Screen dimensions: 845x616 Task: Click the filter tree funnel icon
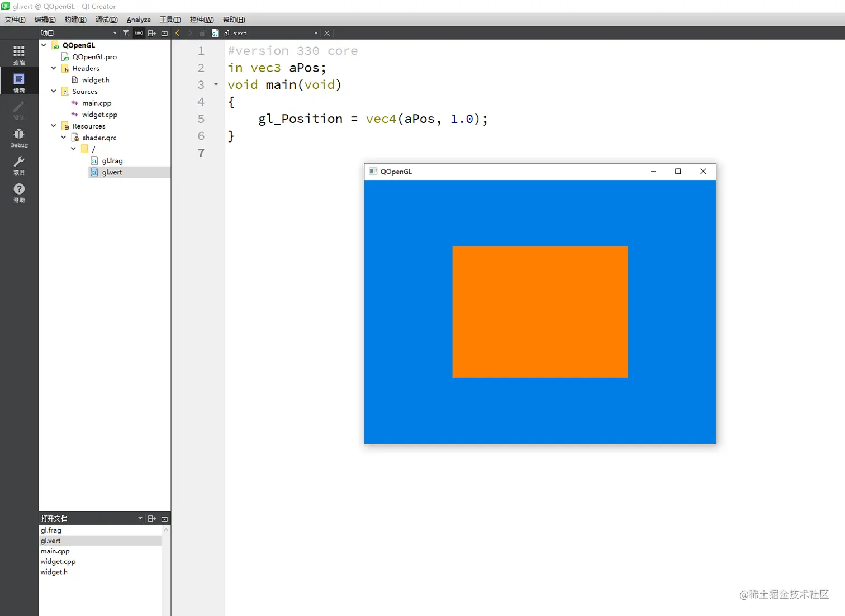[126, 33]
